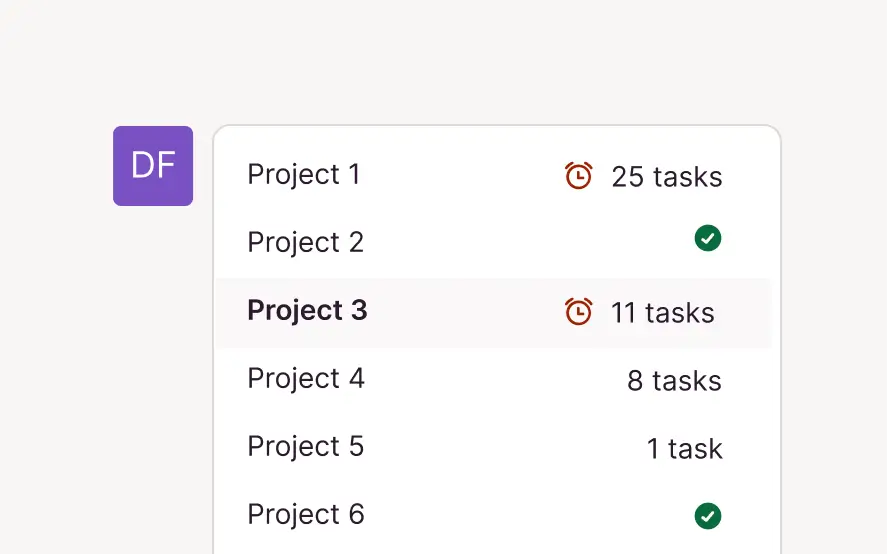Click the green checkmark beside Project 2

[x=708, y=239]
